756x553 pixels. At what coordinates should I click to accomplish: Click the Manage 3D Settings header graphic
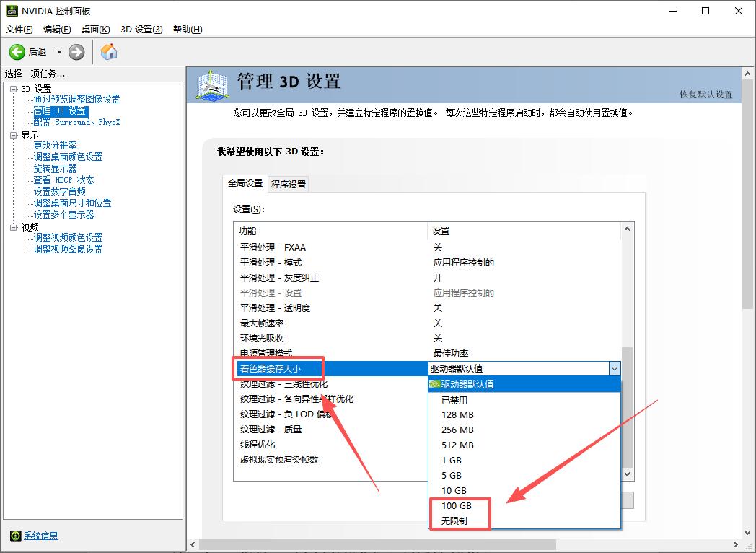tap(213, 85)
